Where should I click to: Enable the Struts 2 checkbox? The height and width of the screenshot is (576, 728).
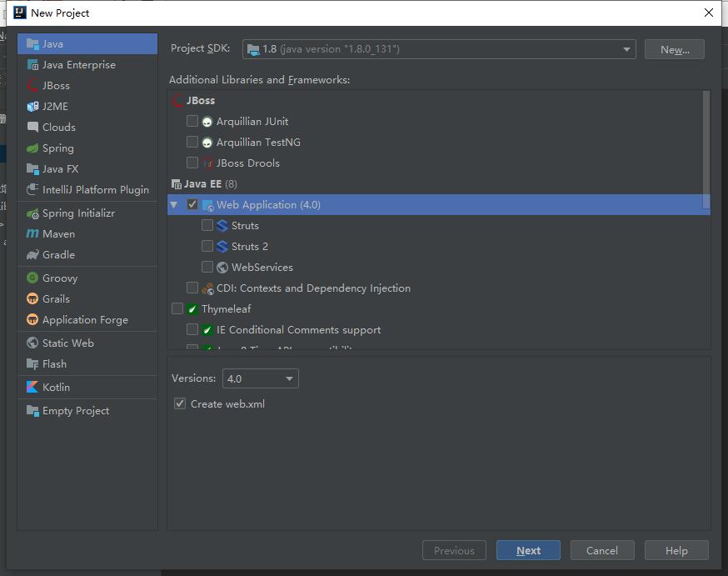(207, 246)
